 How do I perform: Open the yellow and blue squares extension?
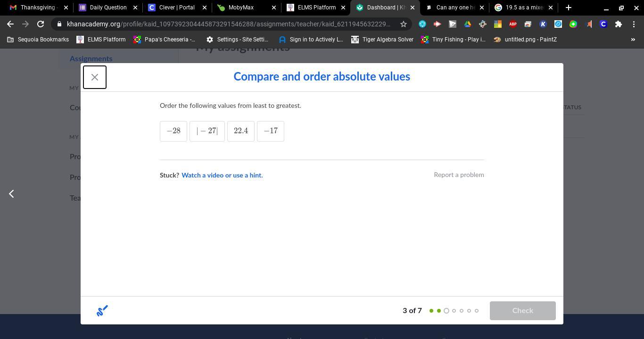(498, 24)
